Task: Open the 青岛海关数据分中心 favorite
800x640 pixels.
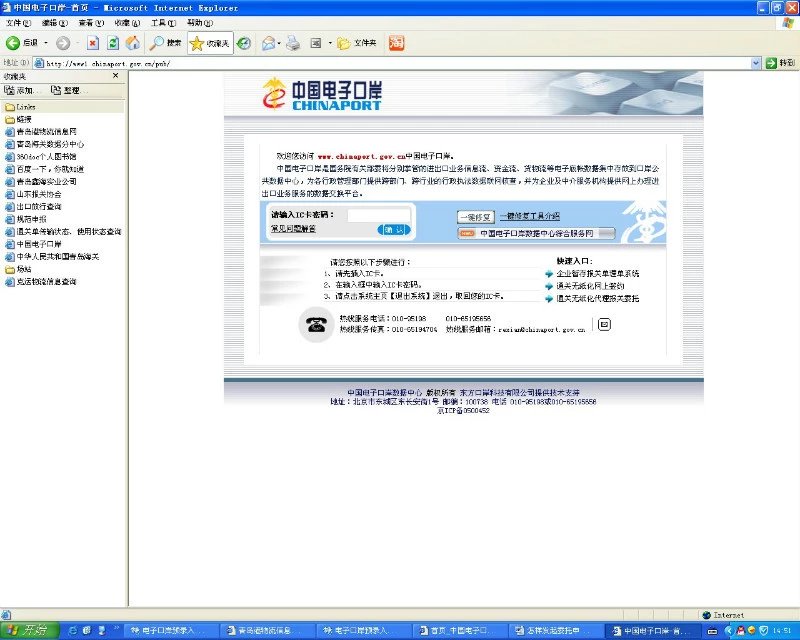Action: (x=44, y=144)
